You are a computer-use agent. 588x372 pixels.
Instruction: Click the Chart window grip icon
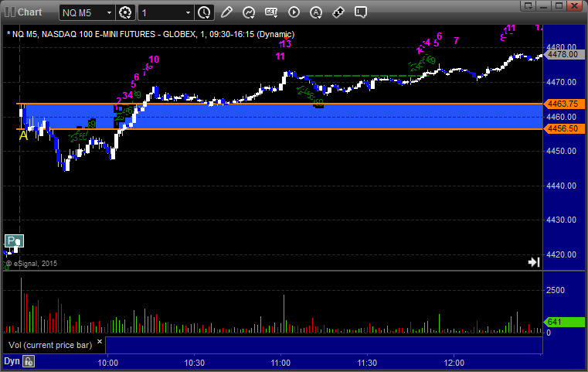point(10,12)
